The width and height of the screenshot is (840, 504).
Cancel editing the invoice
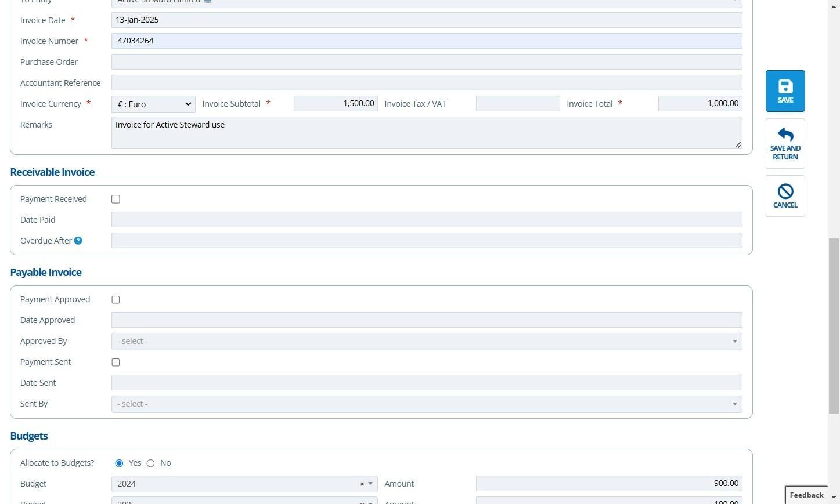[x=785, y=196]
